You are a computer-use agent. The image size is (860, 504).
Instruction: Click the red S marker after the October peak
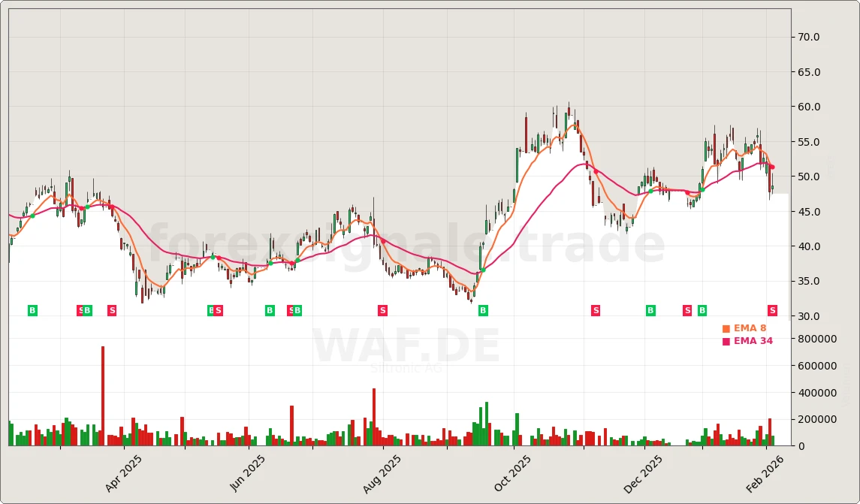coord(595,309)
